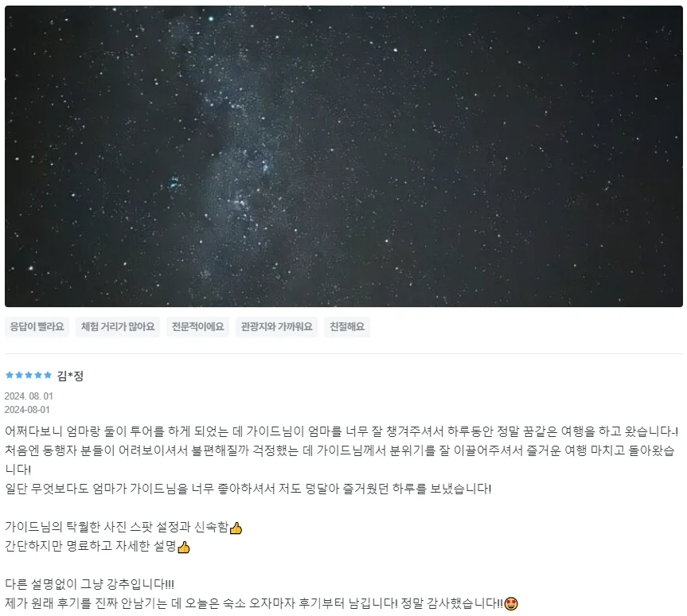Click the hyphenated date 2024-08-01
The image size is (687, 616).
27,410
